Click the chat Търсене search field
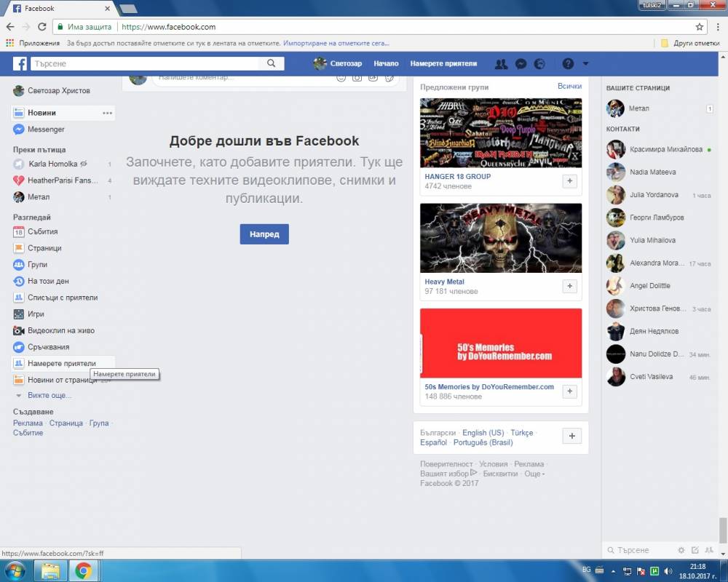728x582 pixels. tap(640, 550)
